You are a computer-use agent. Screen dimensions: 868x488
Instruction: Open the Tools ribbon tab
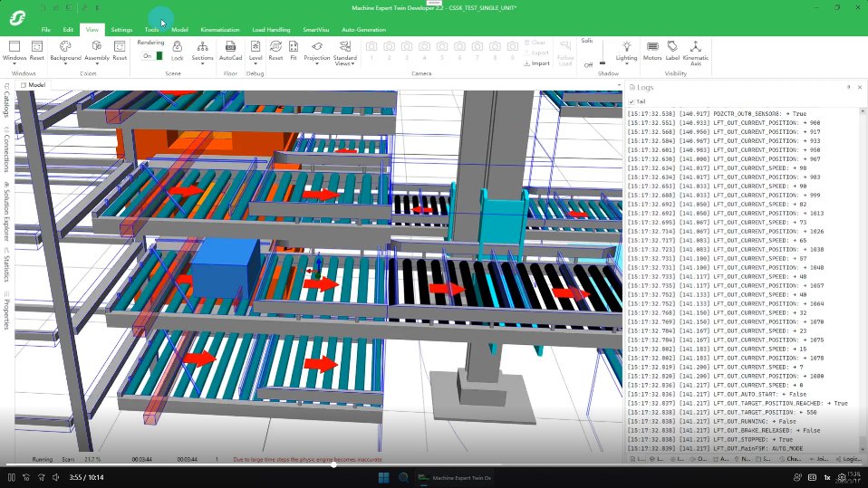pyautogui.click(x=151, y=29)
